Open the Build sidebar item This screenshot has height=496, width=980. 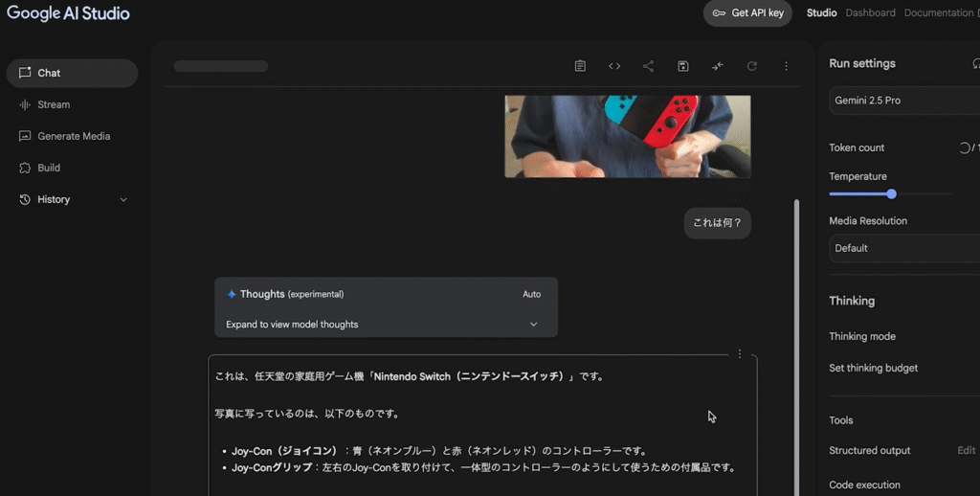click(72, 168)
